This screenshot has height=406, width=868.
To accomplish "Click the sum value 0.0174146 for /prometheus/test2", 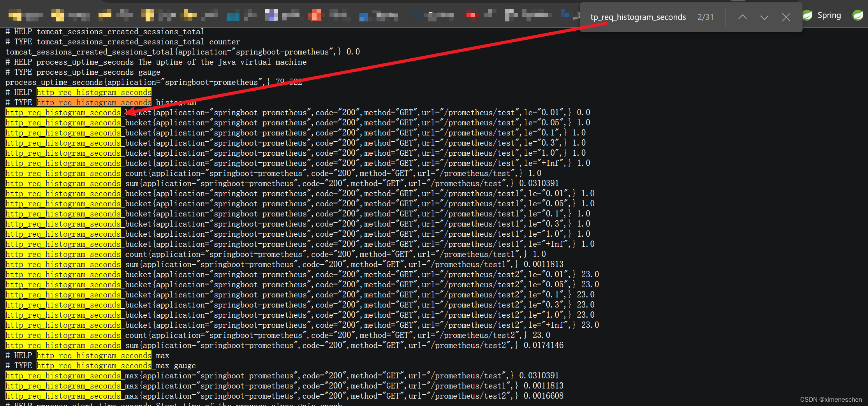I will [544, 345].
